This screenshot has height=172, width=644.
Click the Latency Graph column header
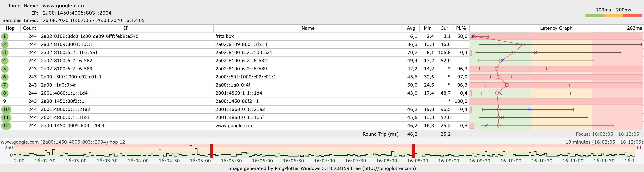(556, 28)
